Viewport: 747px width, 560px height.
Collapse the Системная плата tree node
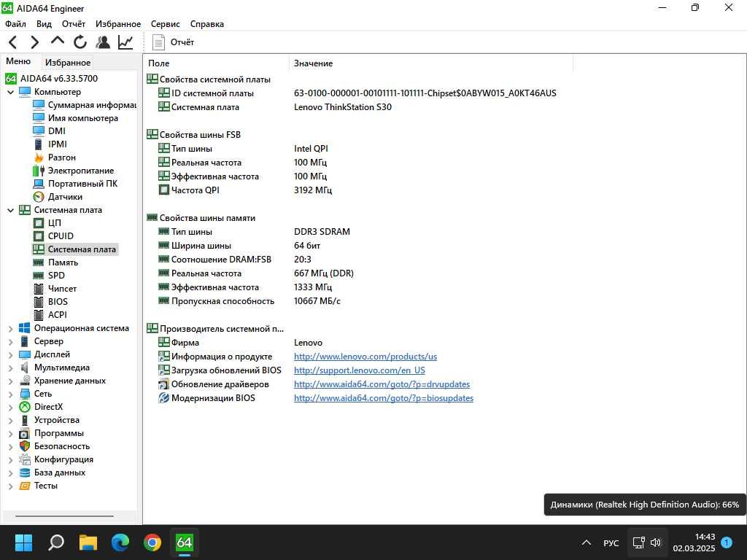coord(10,210)
